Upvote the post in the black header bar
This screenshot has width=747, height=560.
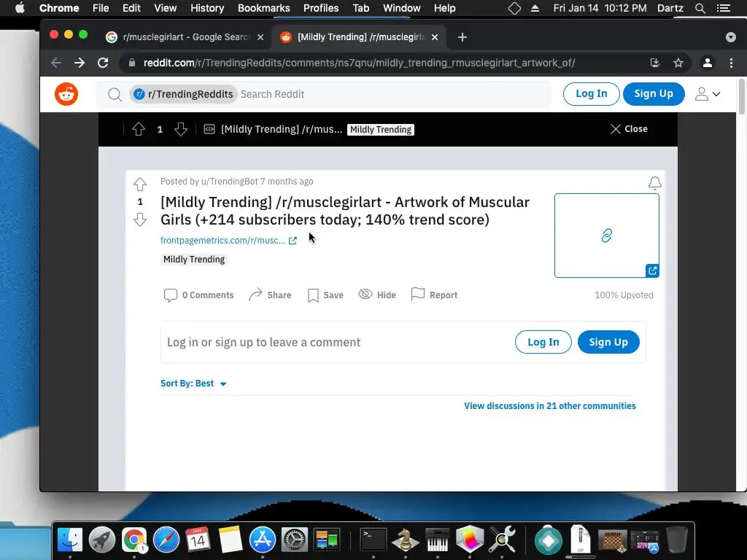point(139,129)
